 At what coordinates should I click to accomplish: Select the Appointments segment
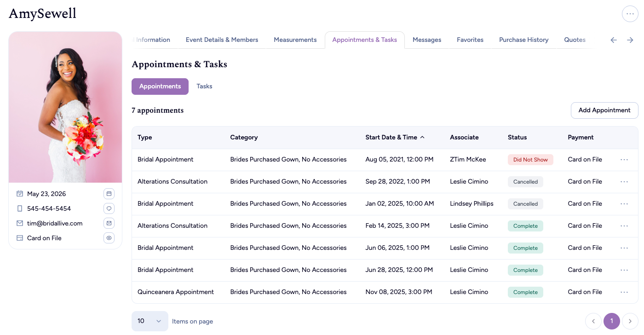[160, 86]
